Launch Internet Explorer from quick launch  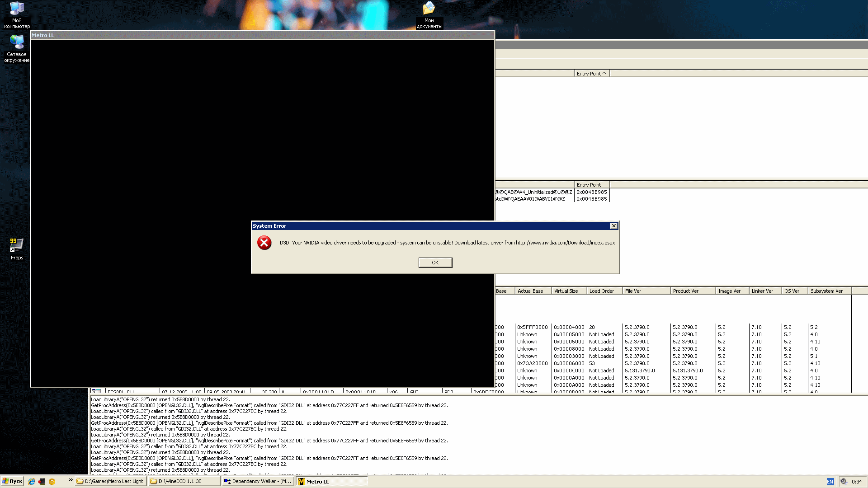coord(32,482)
